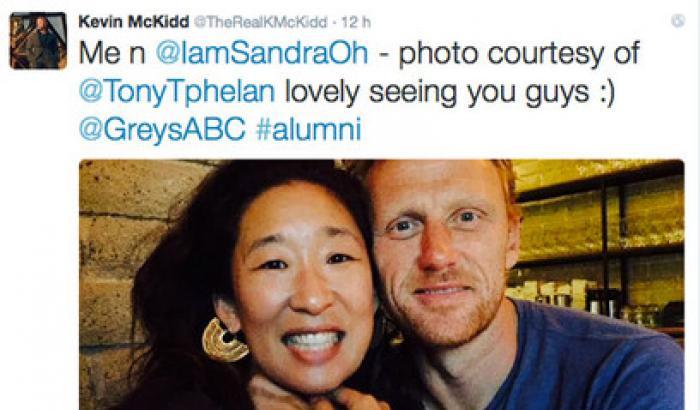This screenshot has height=410, width=700.
Task: Click the gold earring in the photo
Action: (x=224, y=340)
